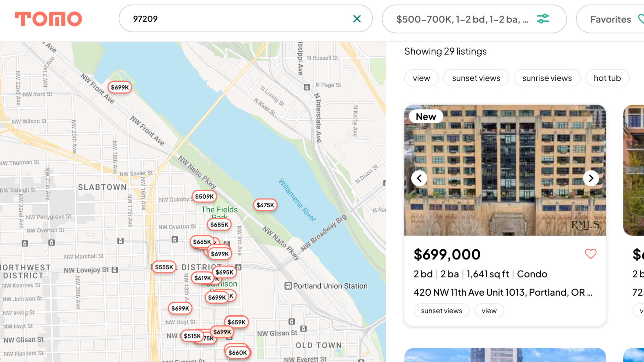Click the Favorites heart icon
Screen dimensions: 644x362
pos(640,19)
